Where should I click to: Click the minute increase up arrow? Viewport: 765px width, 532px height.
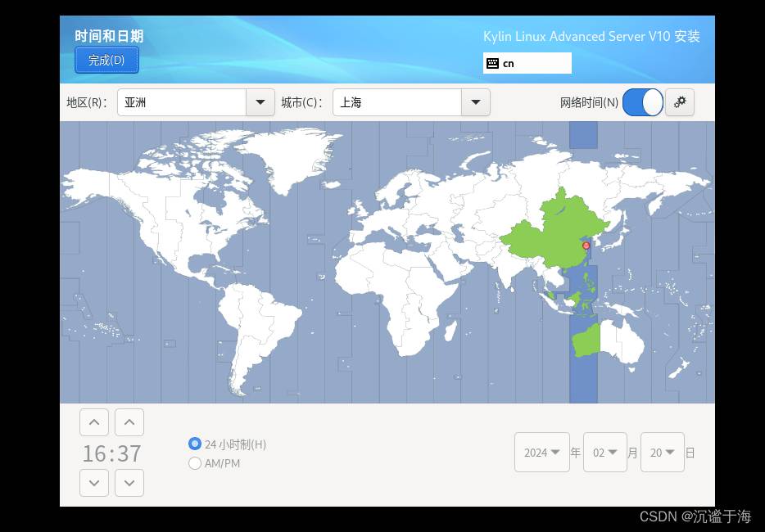click(129, 422)
